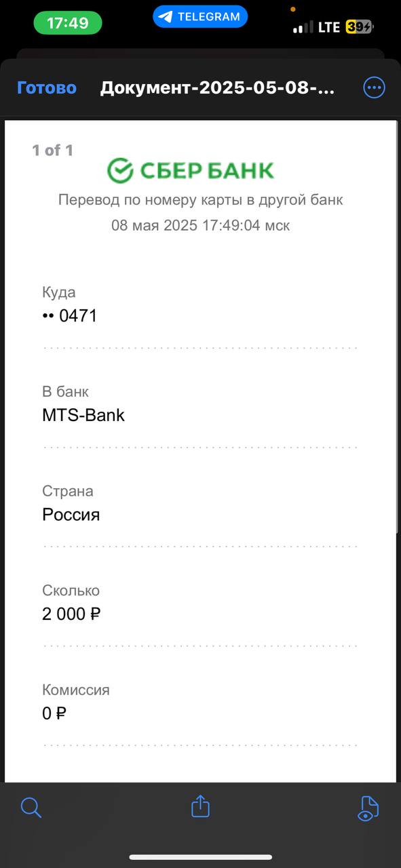Select the MTS-Bank value text
401x868 pixels.
83,415
